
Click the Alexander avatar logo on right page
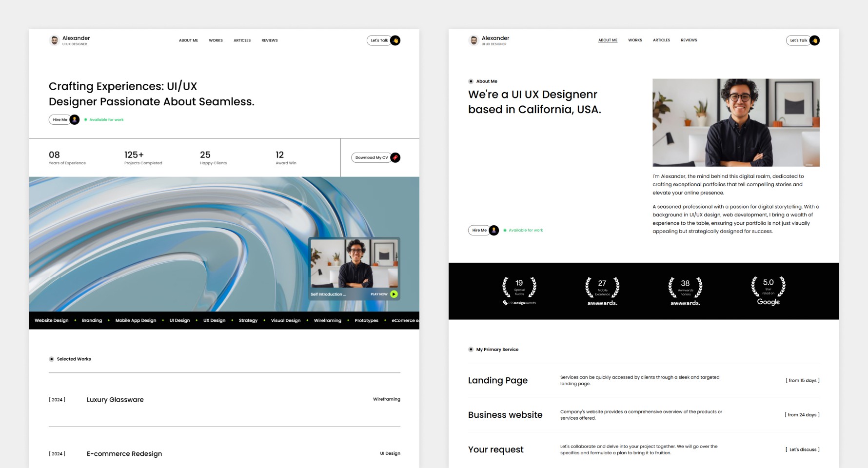point(473,40)
